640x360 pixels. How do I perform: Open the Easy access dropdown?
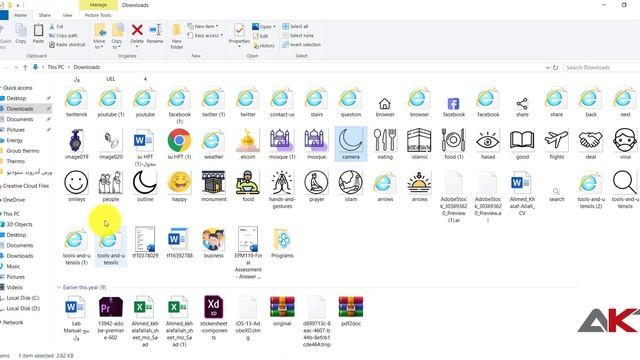pyautogui.click(x=205, y=36)
